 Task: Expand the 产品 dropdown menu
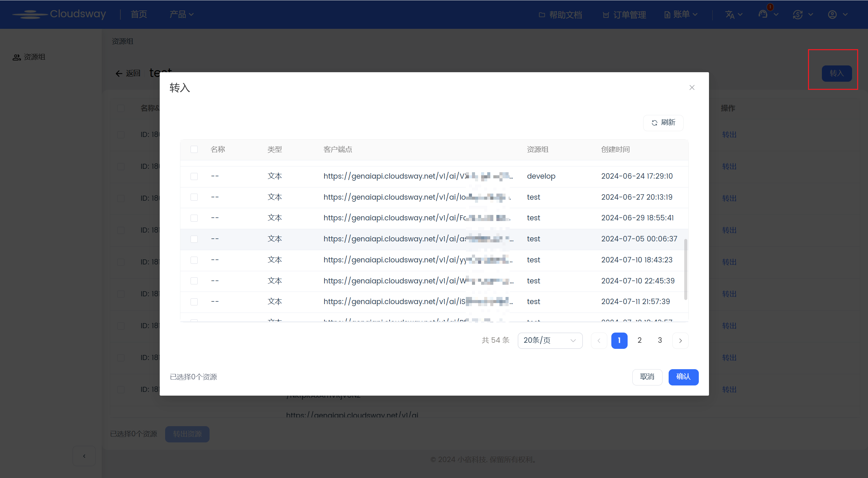tap(181, 15)
